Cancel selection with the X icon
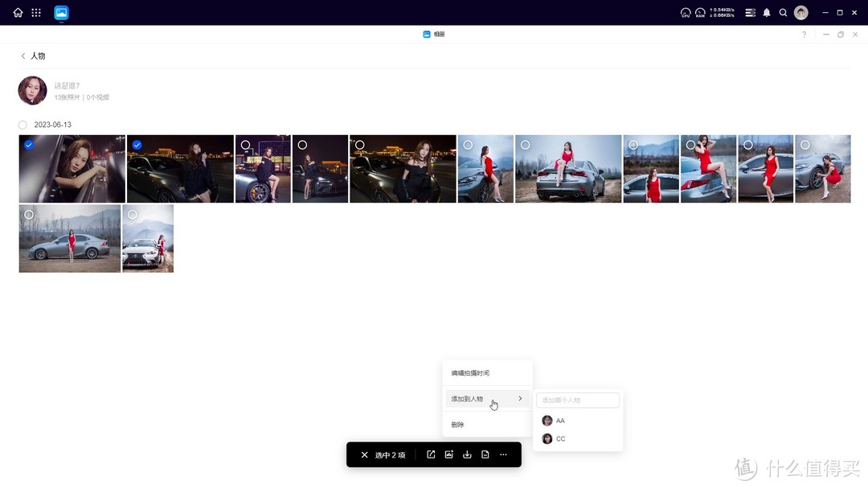The image size is (868, 489). pyautogui.click(x=364, y=455)
